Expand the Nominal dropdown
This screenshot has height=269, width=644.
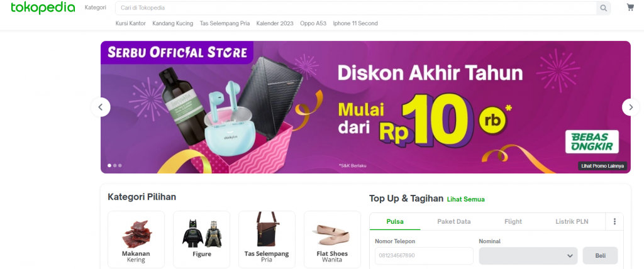coord(528,256)
